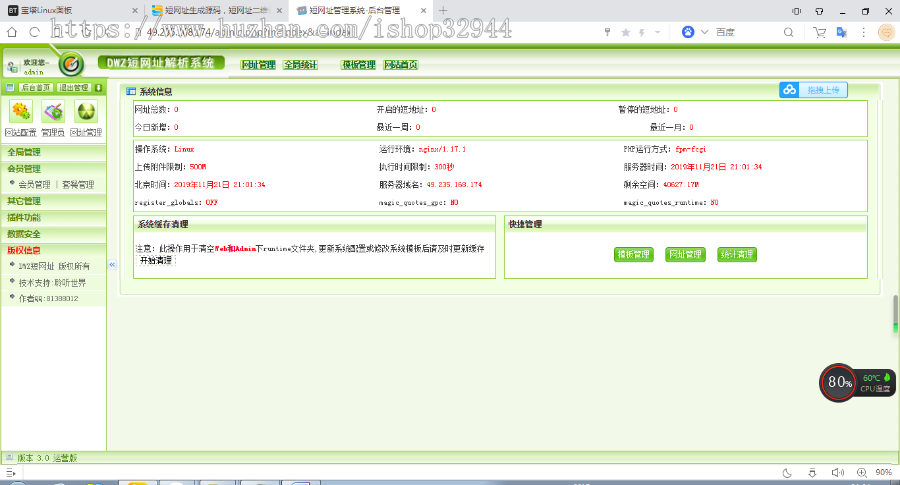Click the green 模板管理 quick button
Image resolution: width=900 pixels, height=485 pixels.
pos(634,254)
